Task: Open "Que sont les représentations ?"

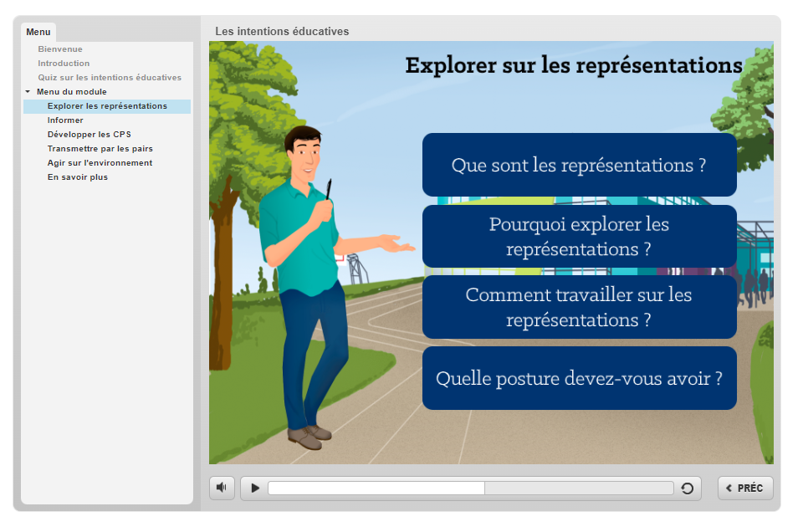Action: point(580,165)
